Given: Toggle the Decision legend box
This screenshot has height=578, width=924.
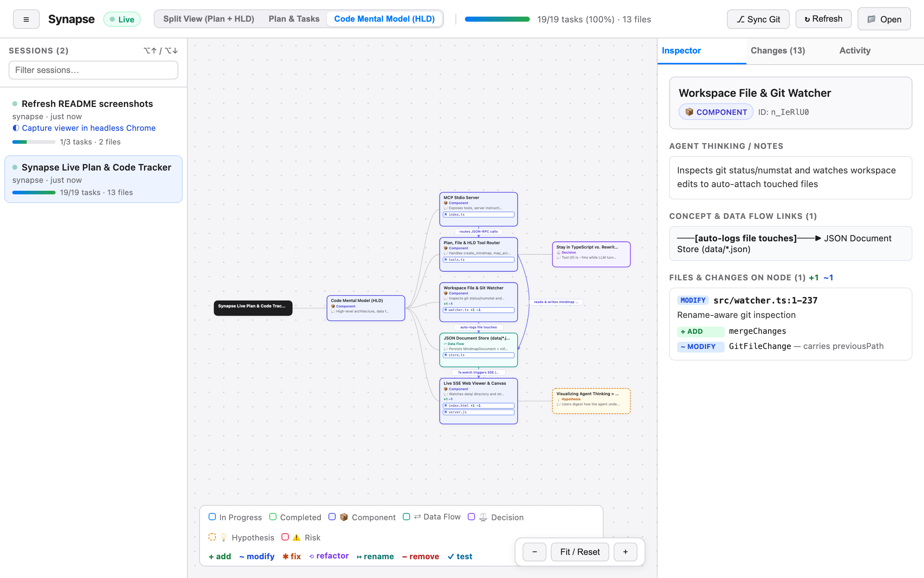Looking at the screenshot, I should pyautogui.click(x=471, y=517).
